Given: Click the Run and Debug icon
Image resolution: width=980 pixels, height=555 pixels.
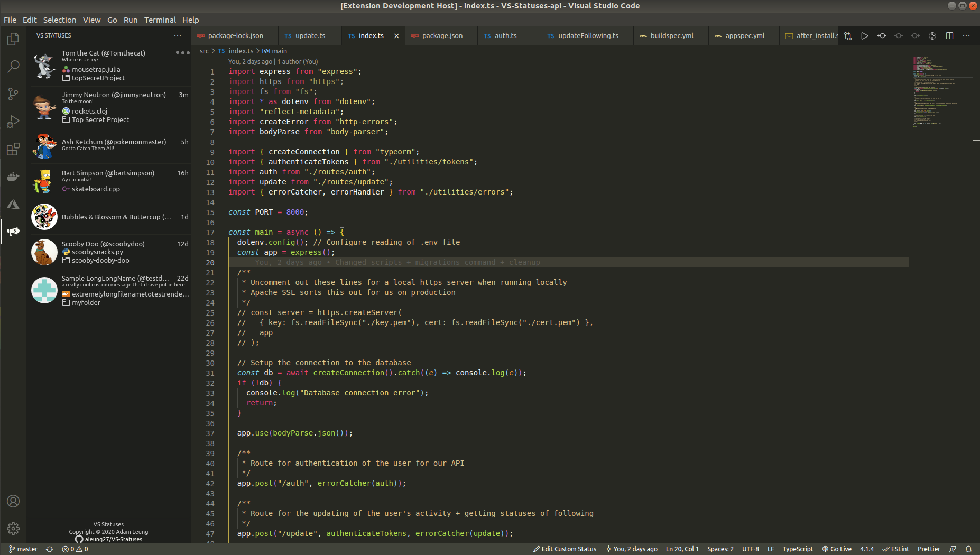Looking at the screenshot, I should [x=13, y=122].
